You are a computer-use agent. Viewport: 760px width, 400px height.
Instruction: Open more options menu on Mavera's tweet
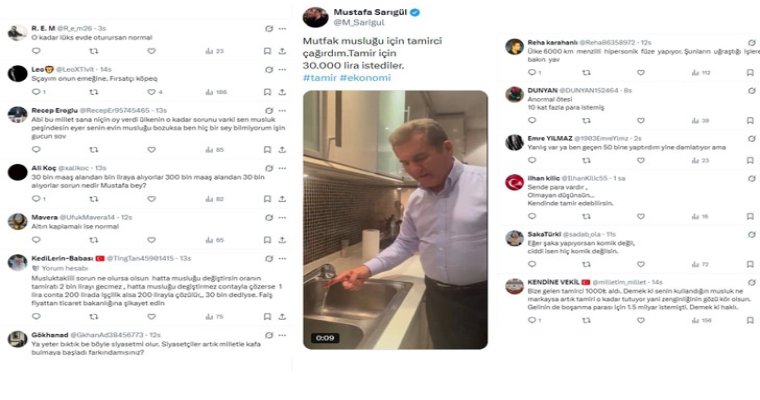point(282,218)
